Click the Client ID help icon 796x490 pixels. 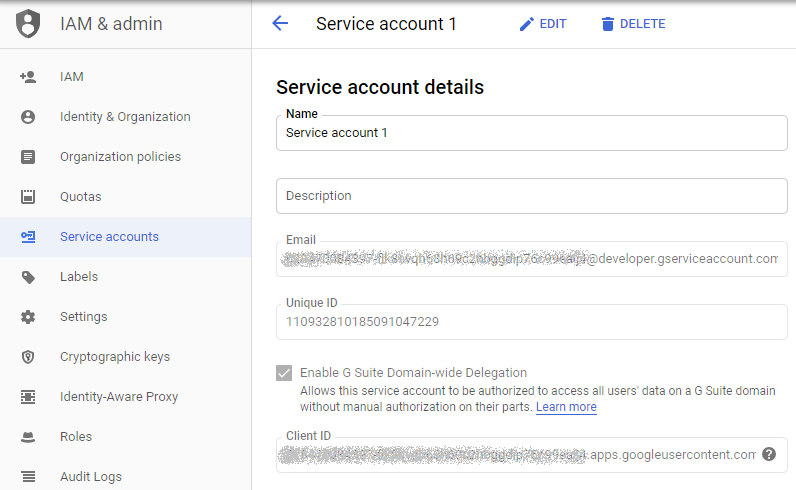click(x=769, y=454)
